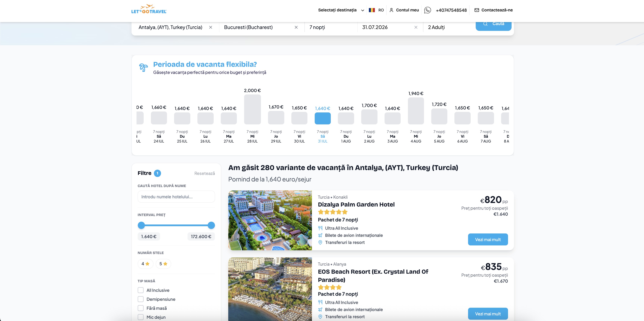Click the 1.640 € minimum price box
Viewport: 644px width, 321px height.
tap(148, 237)
